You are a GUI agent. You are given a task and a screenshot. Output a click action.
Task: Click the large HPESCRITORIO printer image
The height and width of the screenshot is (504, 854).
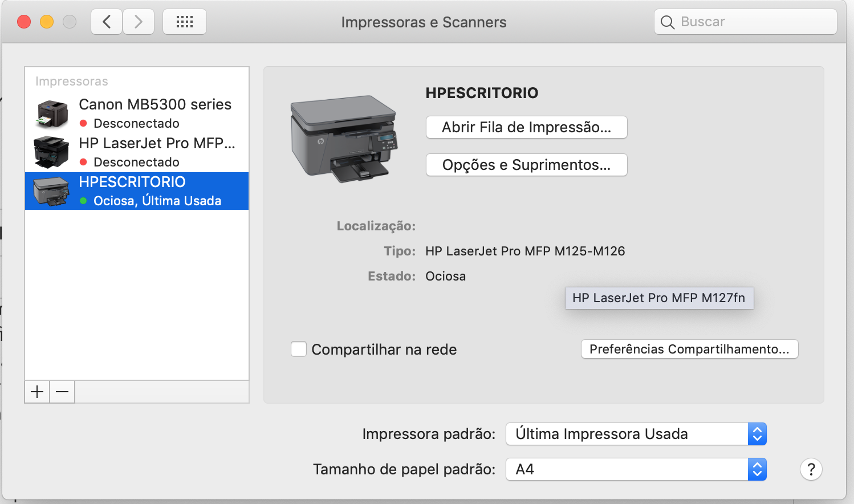click(x=344, y=139)
